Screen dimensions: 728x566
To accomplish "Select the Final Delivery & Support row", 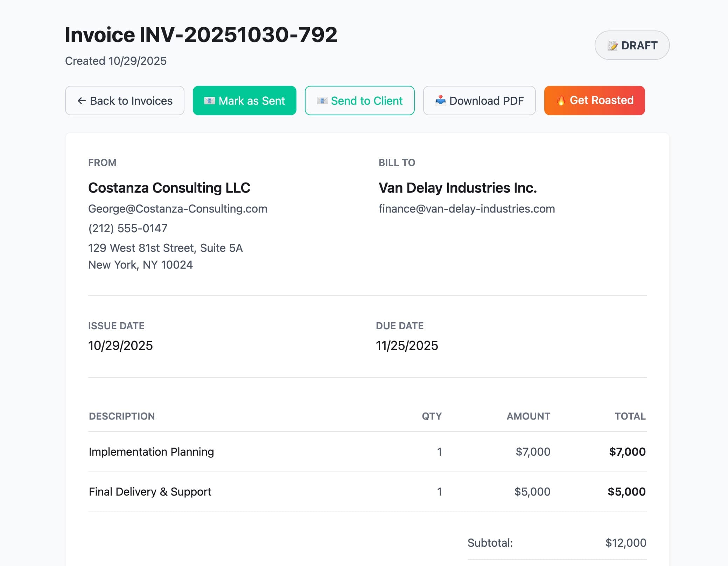I will point(150,491).
